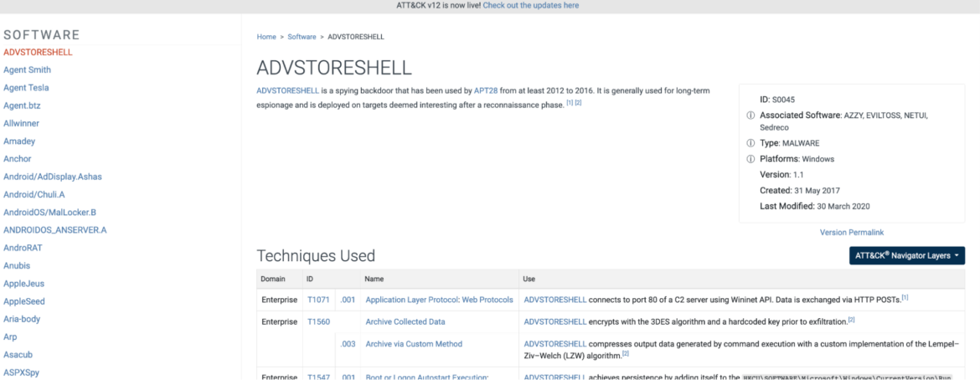Open Aria-body software entry
This screenshot has width=980, height=380.
pos(22,319)
